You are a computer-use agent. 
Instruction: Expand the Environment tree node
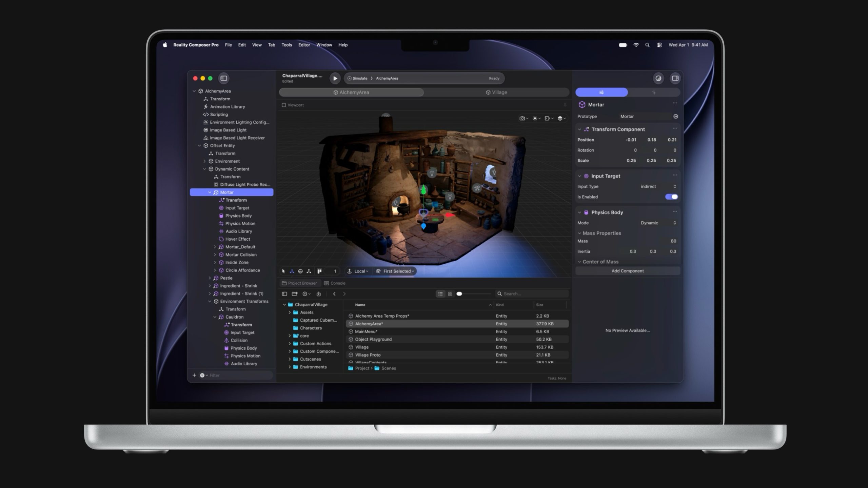[204, 161]
